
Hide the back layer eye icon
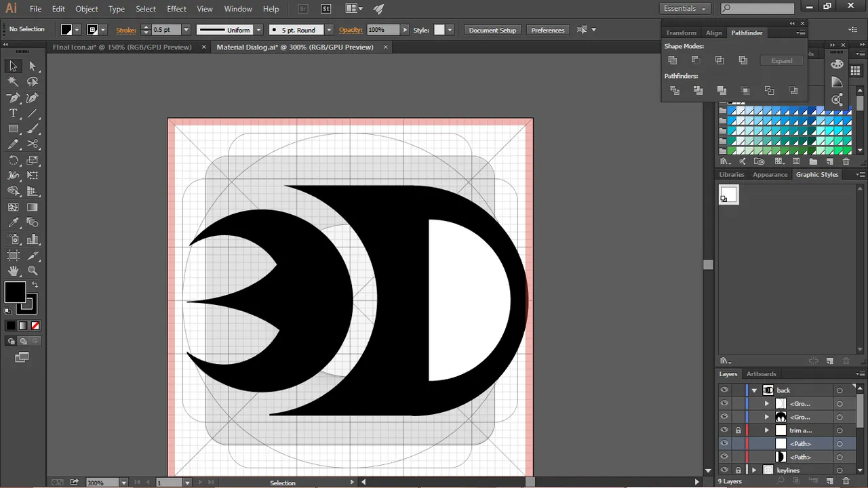[x=724, y=390]
